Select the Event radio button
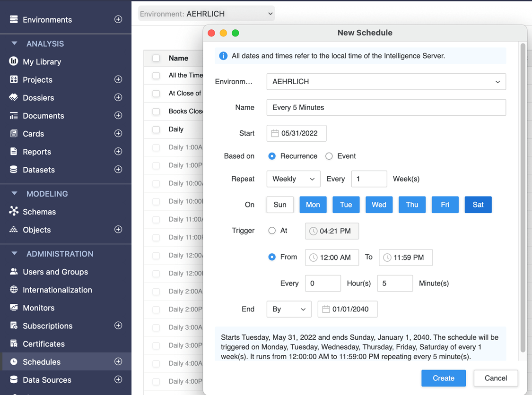Image resolution: width=532 pixels, height=395 pixels. 329,156
